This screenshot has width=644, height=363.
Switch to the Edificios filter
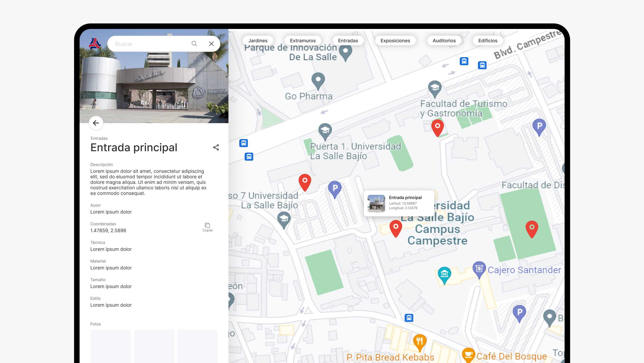488,40
